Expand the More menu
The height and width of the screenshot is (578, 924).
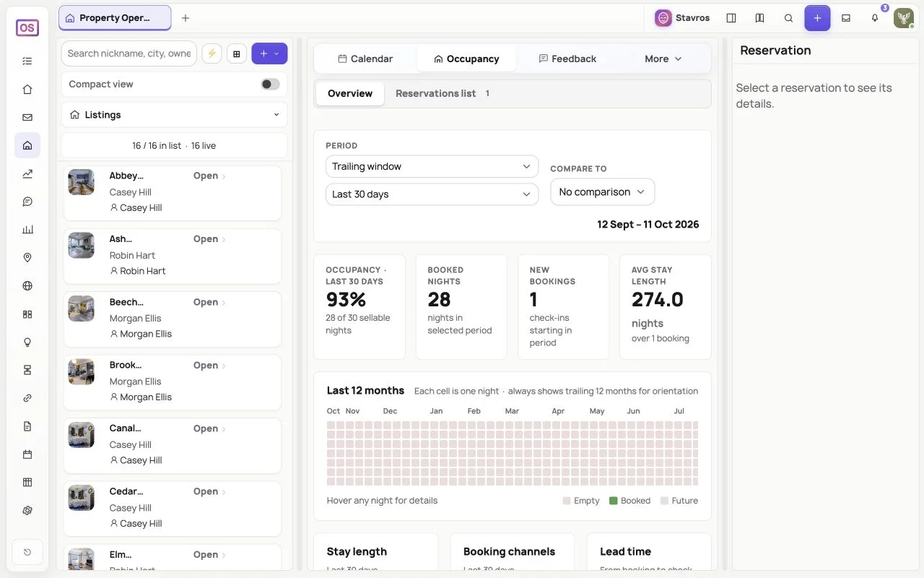coord(663,59)
